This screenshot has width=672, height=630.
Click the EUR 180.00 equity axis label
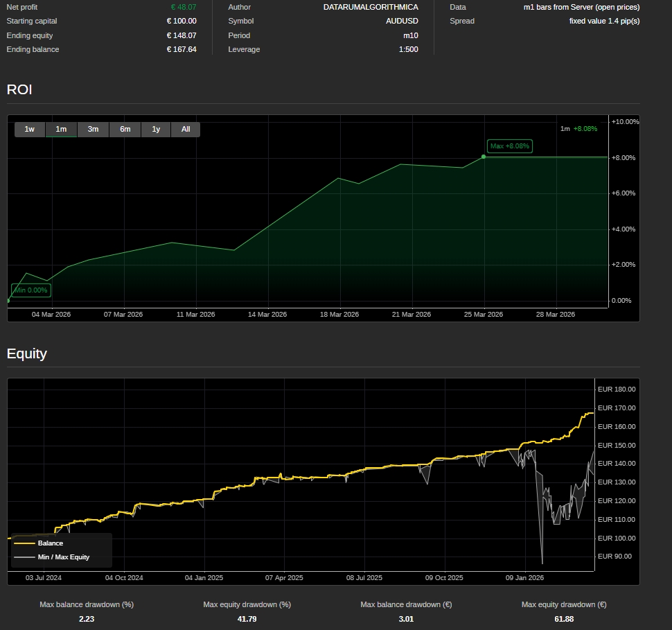616,390
